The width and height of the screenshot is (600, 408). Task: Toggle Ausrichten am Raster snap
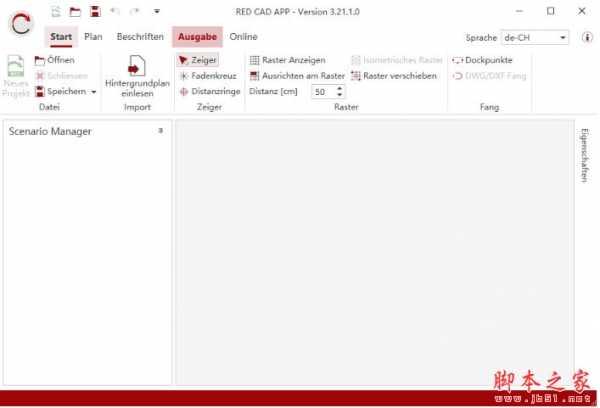tap(297, 76)
